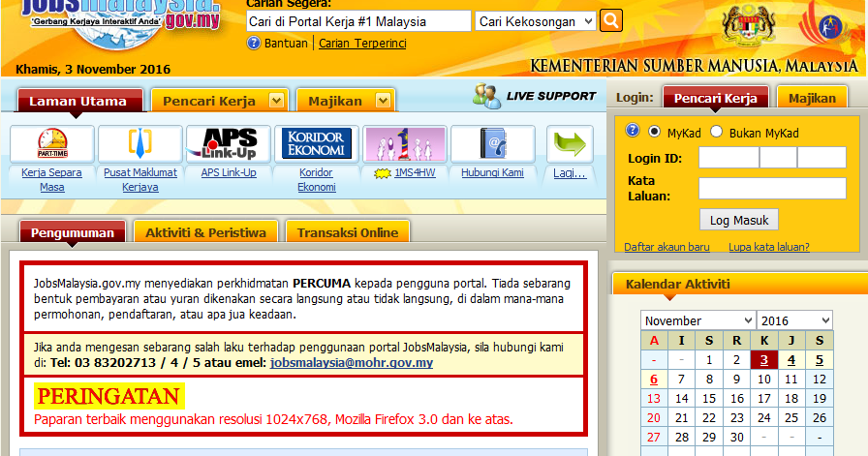Click calendar date 30
This screenshot has width=868, height=456.
tap(737, 438)
